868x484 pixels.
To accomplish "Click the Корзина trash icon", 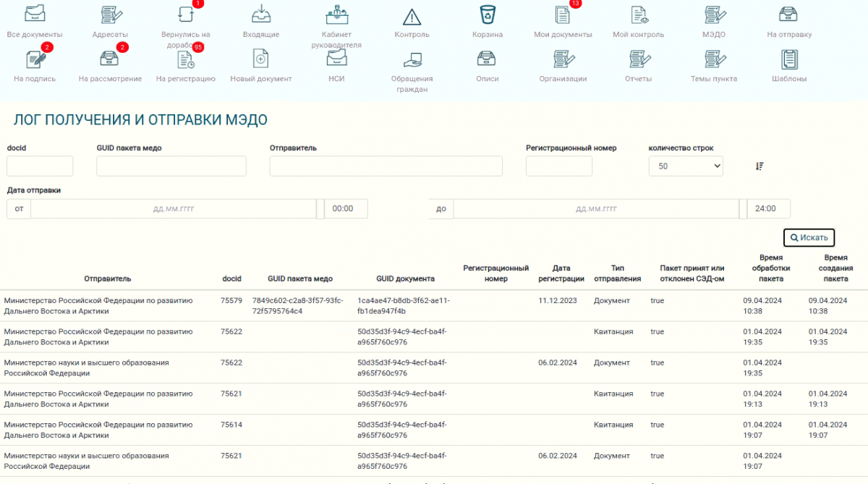I will pyautogui.click(x=487, y=14).
